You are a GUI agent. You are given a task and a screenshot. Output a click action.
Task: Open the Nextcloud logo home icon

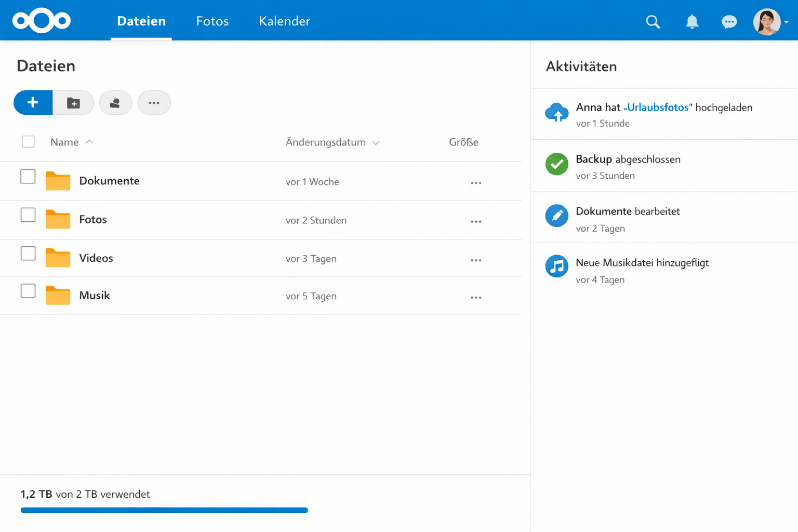point(41,20)
